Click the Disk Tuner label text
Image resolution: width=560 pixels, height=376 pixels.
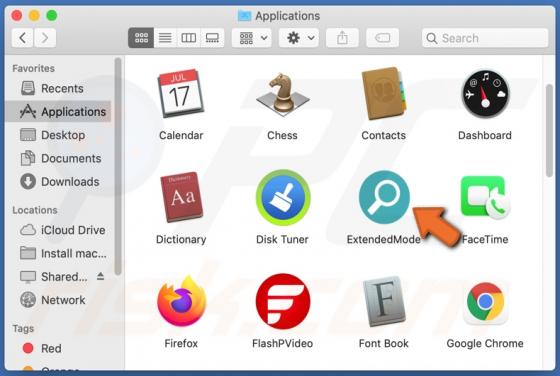pos(282,239)
